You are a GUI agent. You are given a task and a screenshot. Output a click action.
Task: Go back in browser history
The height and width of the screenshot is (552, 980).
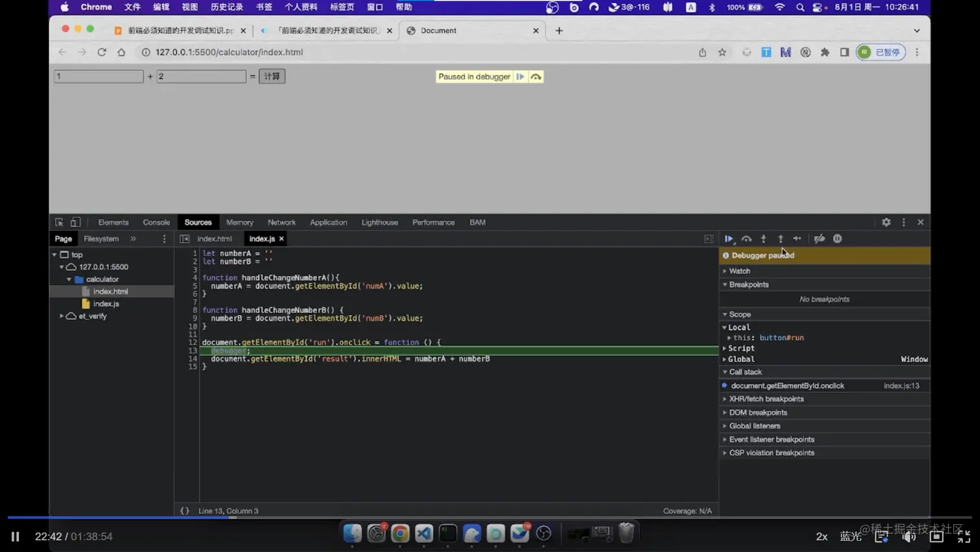pos(62,52)
